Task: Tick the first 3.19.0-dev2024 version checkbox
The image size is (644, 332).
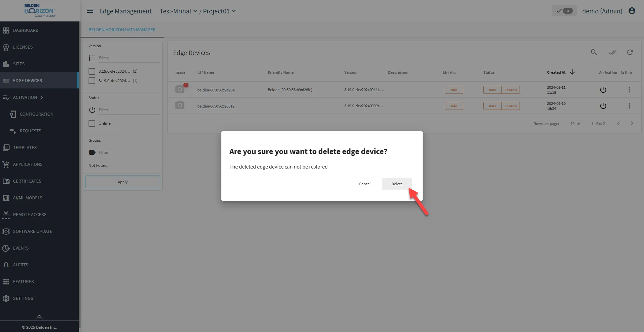Action: [92, 71]
